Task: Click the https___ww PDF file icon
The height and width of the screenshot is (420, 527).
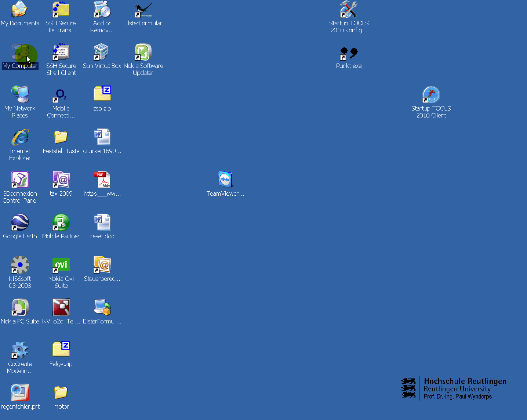Action: click(102, 180)
